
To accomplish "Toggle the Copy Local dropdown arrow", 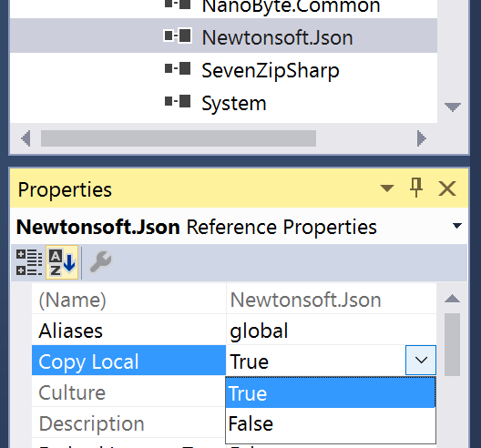I will point(421,360).
